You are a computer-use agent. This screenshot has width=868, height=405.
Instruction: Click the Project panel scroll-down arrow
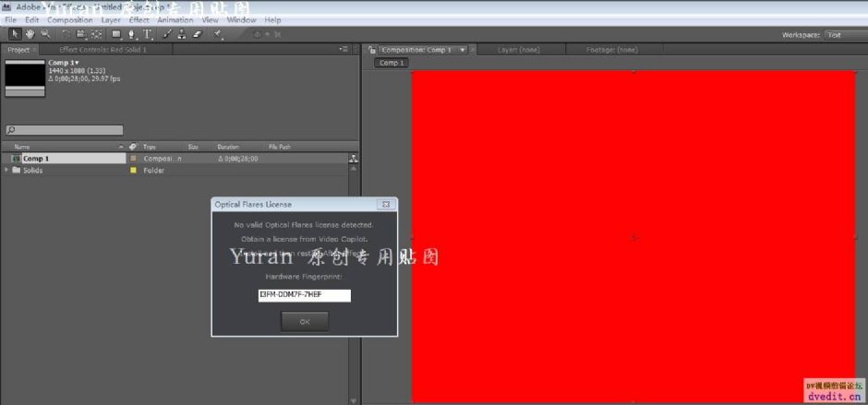(x=353, y=400)
